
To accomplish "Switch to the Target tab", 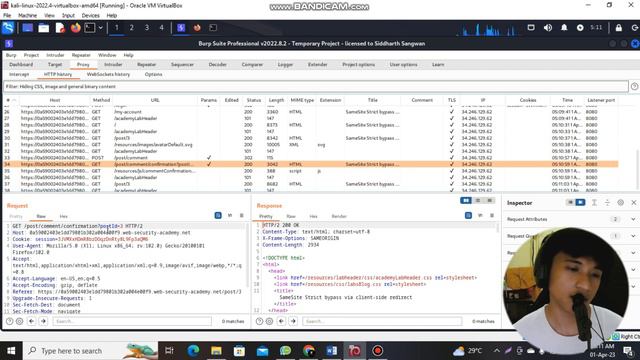I will (55, 64).
